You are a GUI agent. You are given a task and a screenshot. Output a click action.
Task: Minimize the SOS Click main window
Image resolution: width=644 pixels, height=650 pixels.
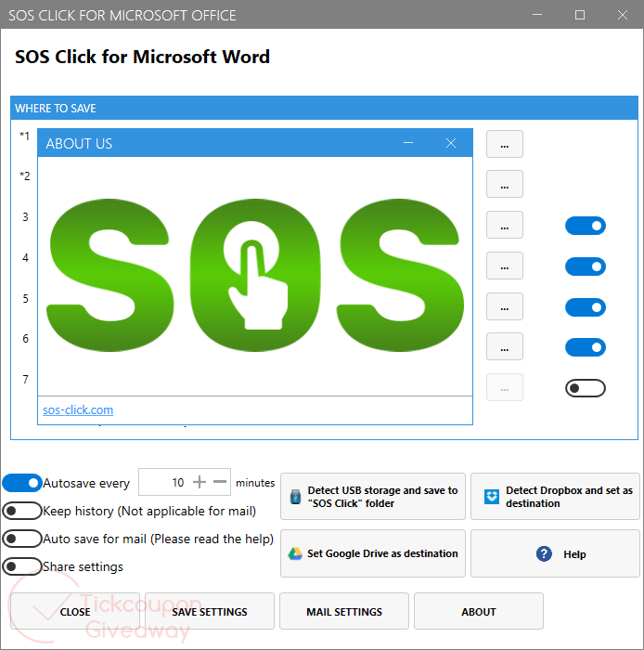tap(537, 15)
